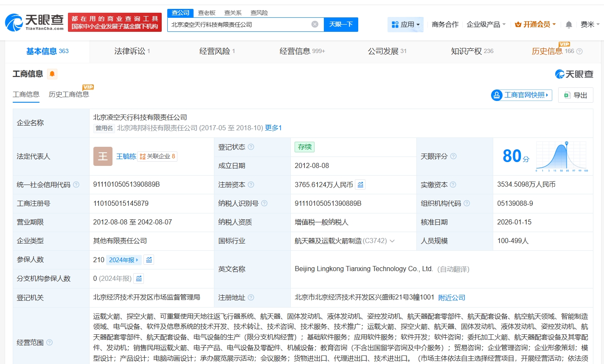Viewport: 604px width, 364px height.
Task: Clear the search box with X icon
Action: point(315,25)
